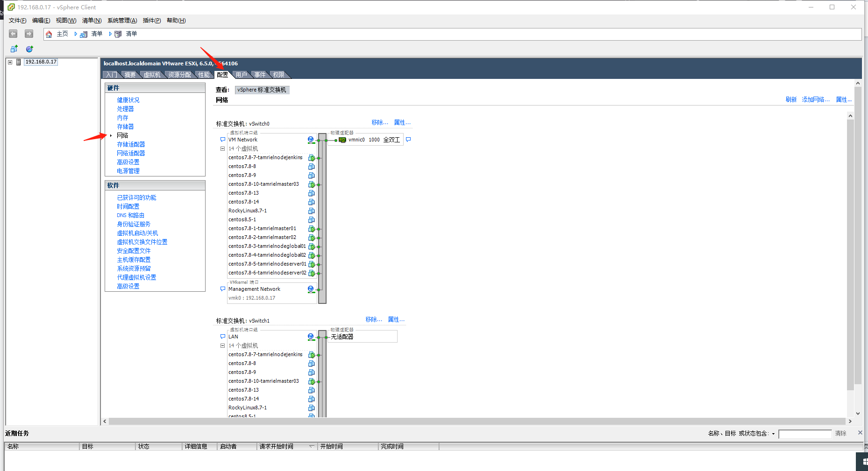Click VM icon for centos7.8-10-tamrielmaster03 in vSwitch0
The image size is (868, 471).
pyautogui.click(x=312, y=184)
